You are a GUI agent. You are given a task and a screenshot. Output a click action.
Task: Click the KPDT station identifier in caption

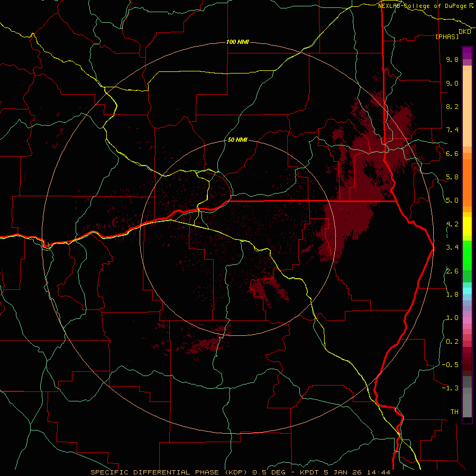(309, 472)
